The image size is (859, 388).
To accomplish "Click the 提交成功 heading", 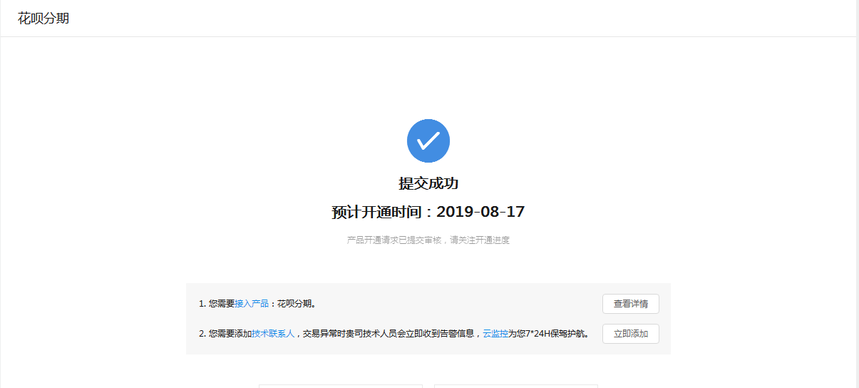I will coord(428,184).
